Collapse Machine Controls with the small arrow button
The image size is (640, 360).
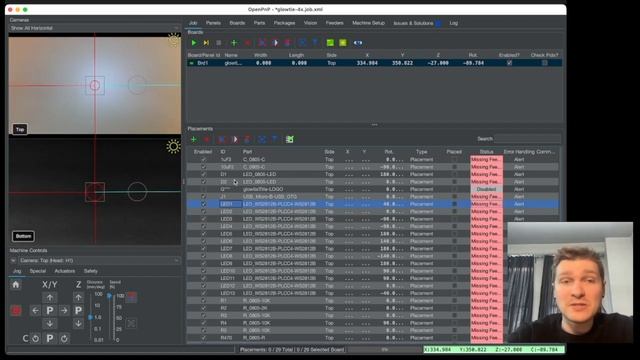[13, 260]
